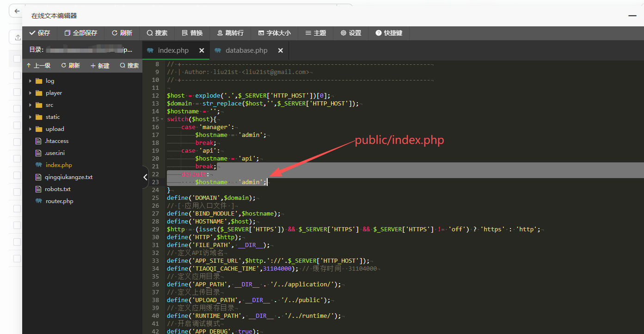Switch to the index.php tab
This screenshot has height=334, width=644.
point(173,50)
